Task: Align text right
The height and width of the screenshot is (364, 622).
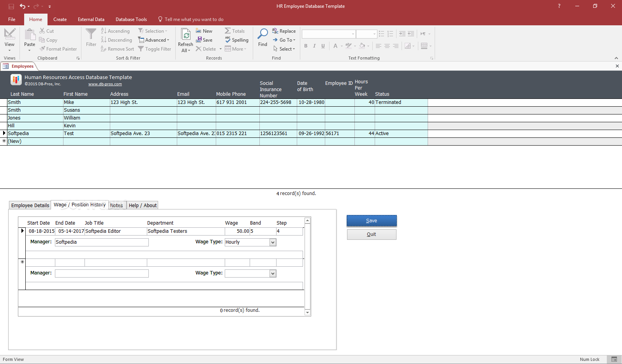Action: click(x=396, y=46)
